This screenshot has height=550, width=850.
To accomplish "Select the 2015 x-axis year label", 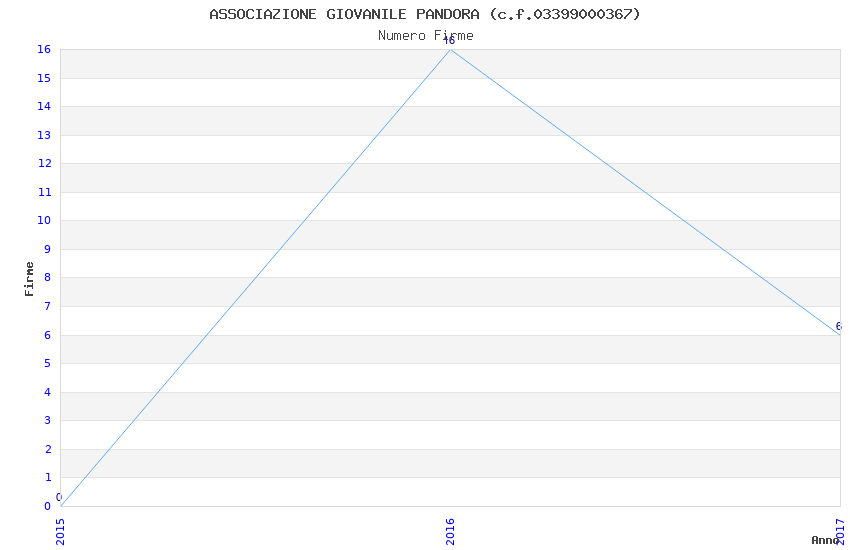I will coord(60,532).
